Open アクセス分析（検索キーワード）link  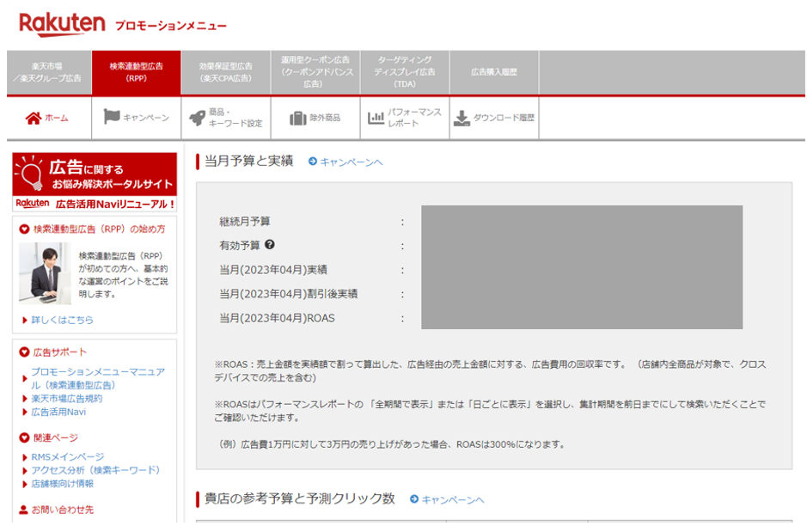coord(95,470)
